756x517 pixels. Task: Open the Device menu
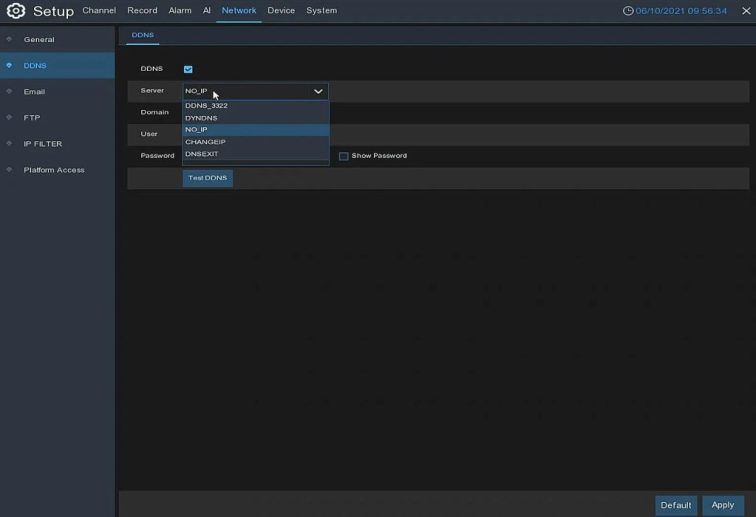(x=281, y=11)
